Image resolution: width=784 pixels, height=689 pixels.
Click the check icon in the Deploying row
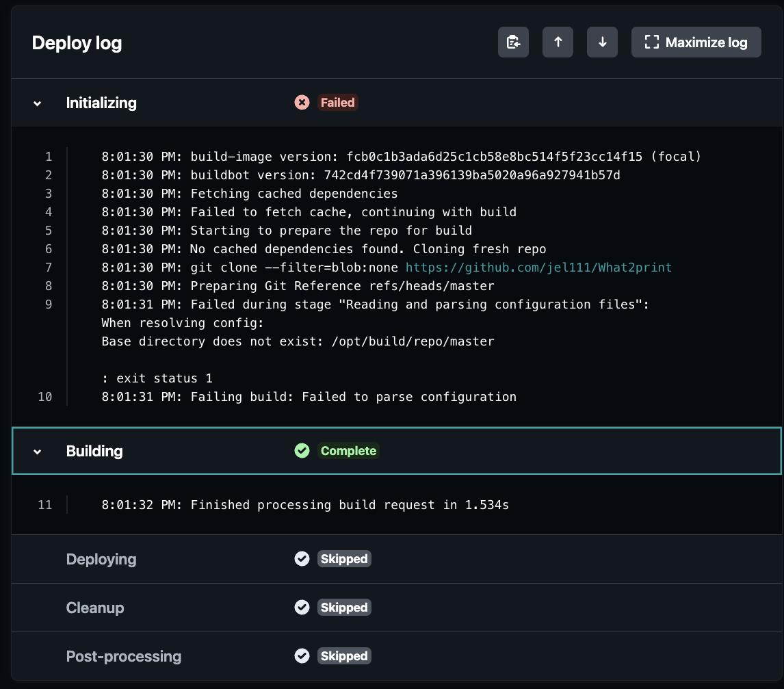[302, 559]
